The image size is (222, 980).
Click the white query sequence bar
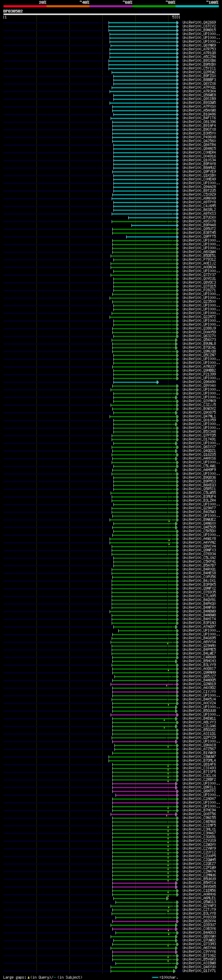tap(92, 14)
